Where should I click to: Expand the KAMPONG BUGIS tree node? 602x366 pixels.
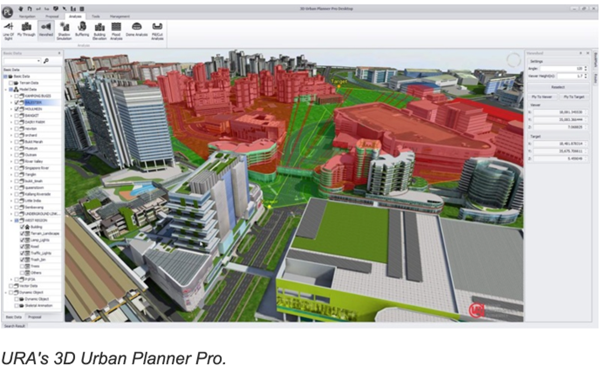point(11,96)
